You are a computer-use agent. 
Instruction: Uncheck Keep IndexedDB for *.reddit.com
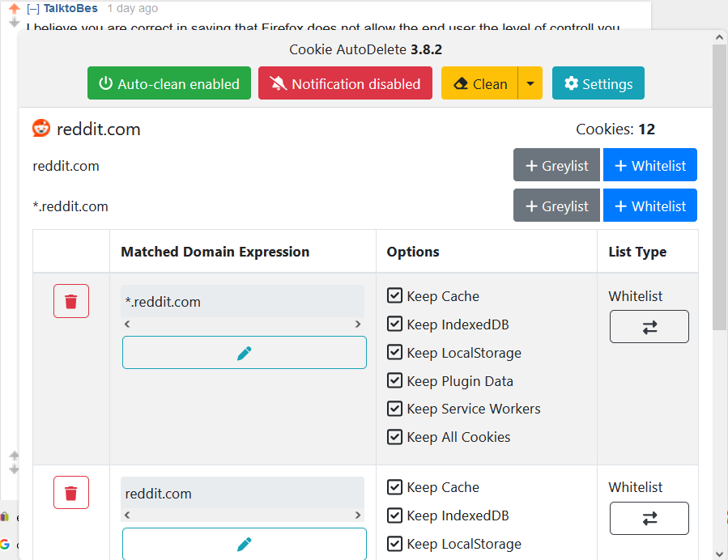tap(394, 324)
